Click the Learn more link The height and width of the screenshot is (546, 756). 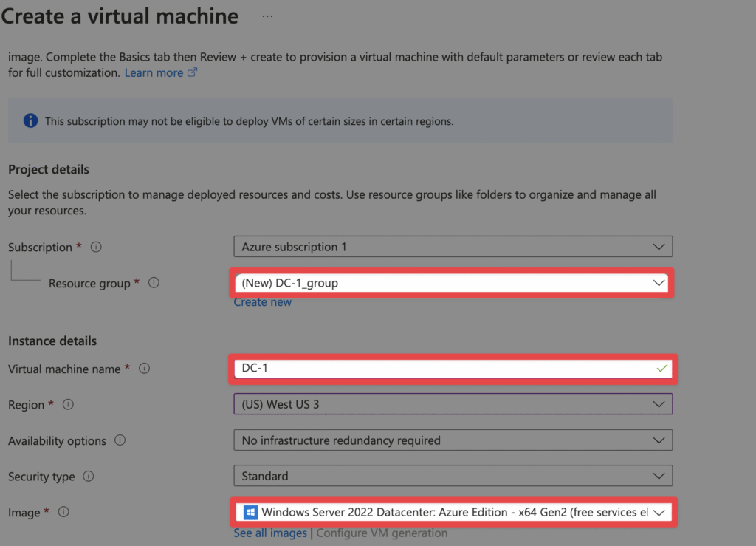tap(154, 73)
